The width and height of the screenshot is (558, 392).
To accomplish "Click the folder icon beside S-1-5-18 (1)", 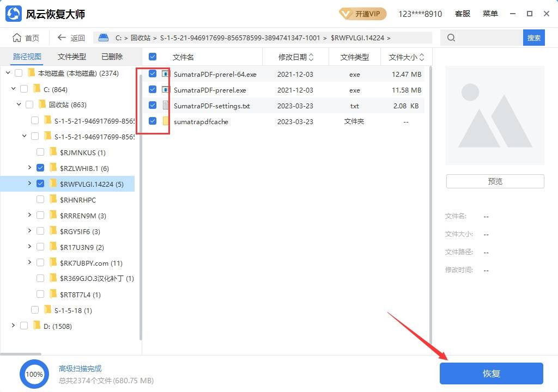I will point(47,310).
